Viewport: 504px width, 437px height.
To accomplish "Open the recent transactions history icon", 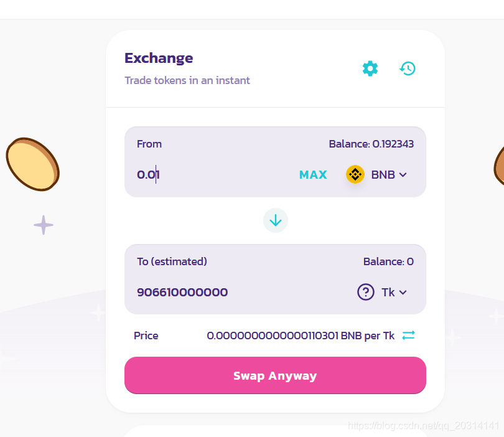I will click(408, 68).
